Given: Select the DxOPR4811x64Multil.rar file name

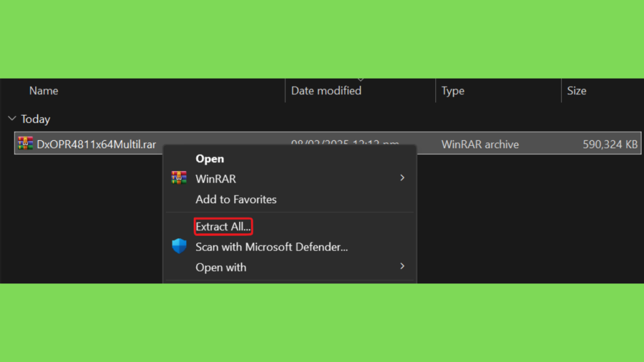Looking at the screenshot, I should click(x=96, y=145).
